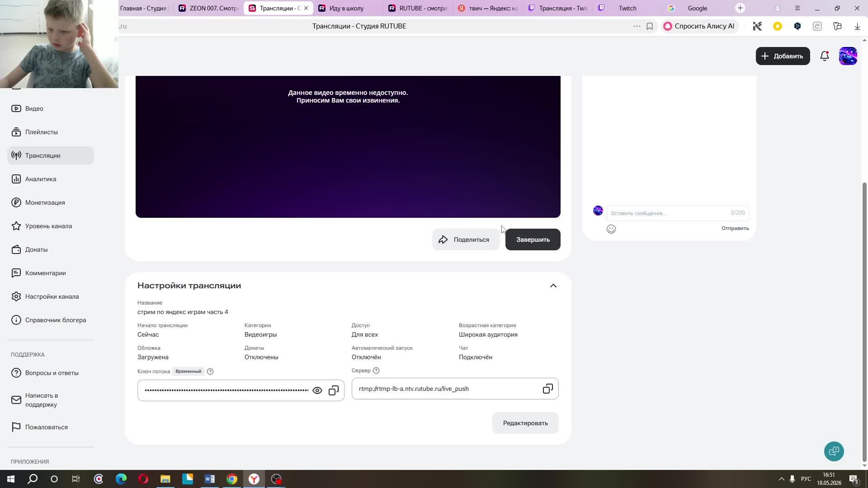The width and height of the screenshot is (868, 488).
Task: Open a new browser tab
Action: coord(740,8)
